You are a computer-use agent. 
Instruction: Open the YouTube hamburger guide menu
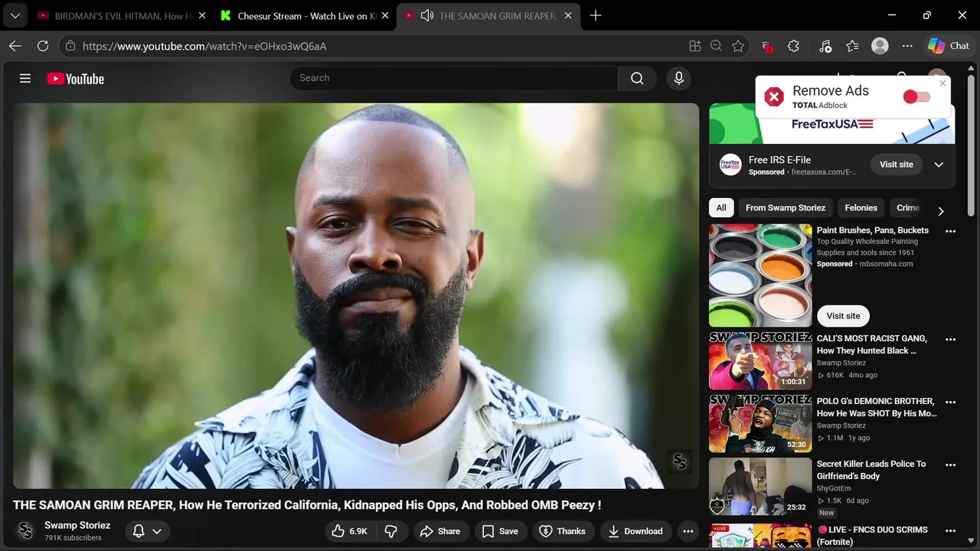25,78
